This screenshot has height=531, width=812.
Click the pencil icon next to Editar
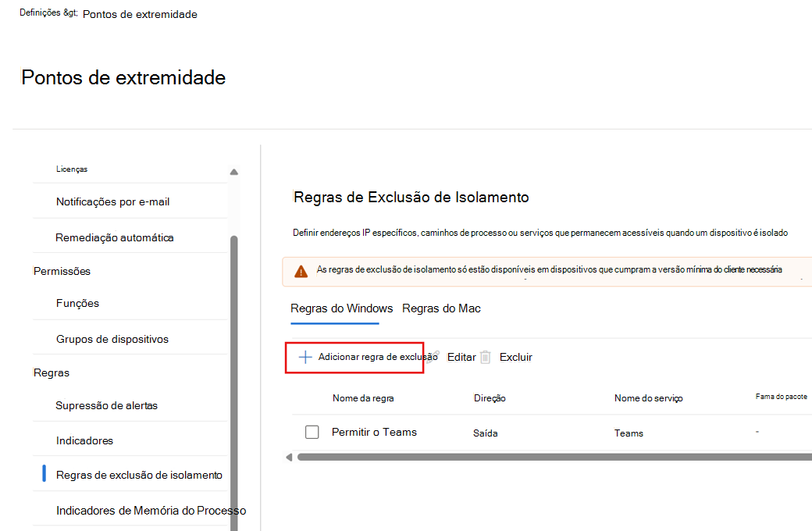434,356
